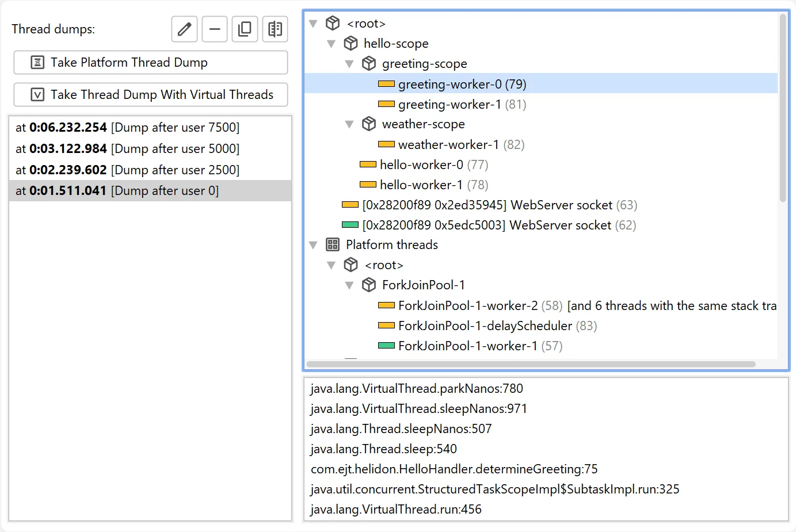
Task: Click the weather-scope cube icon
Action: coord(369,124)
